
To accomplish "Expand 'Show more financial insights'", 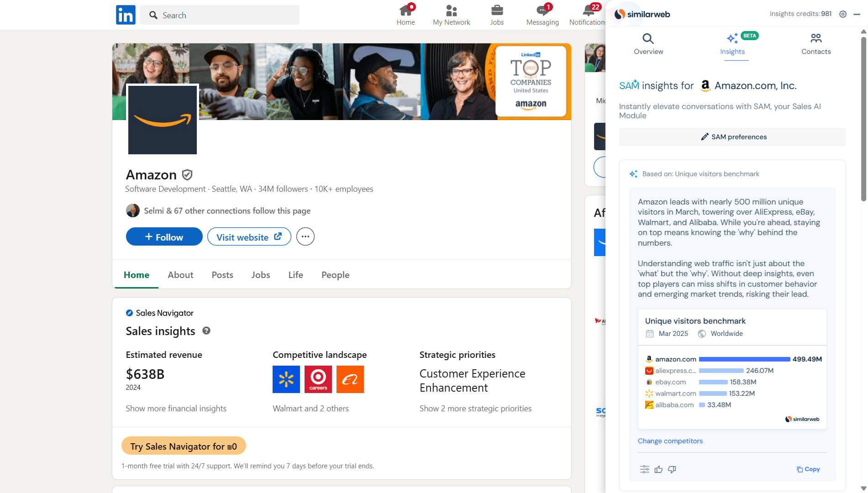I will coord(176,408).
